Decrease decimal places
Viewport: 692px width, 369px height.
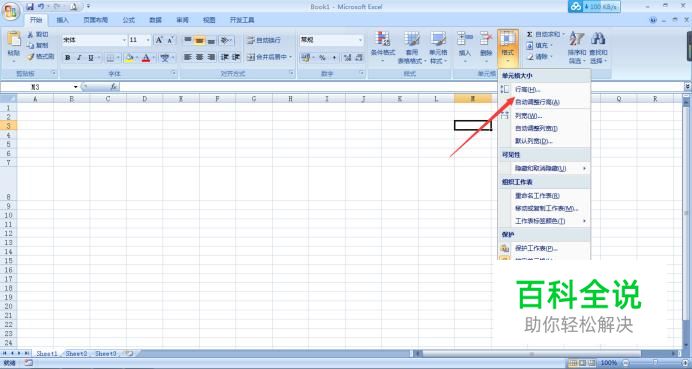(359, 57)
